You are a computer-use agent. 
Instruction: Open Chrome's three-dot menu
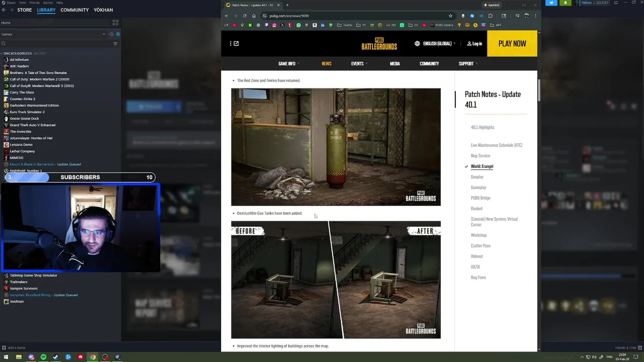pos(534,16)
